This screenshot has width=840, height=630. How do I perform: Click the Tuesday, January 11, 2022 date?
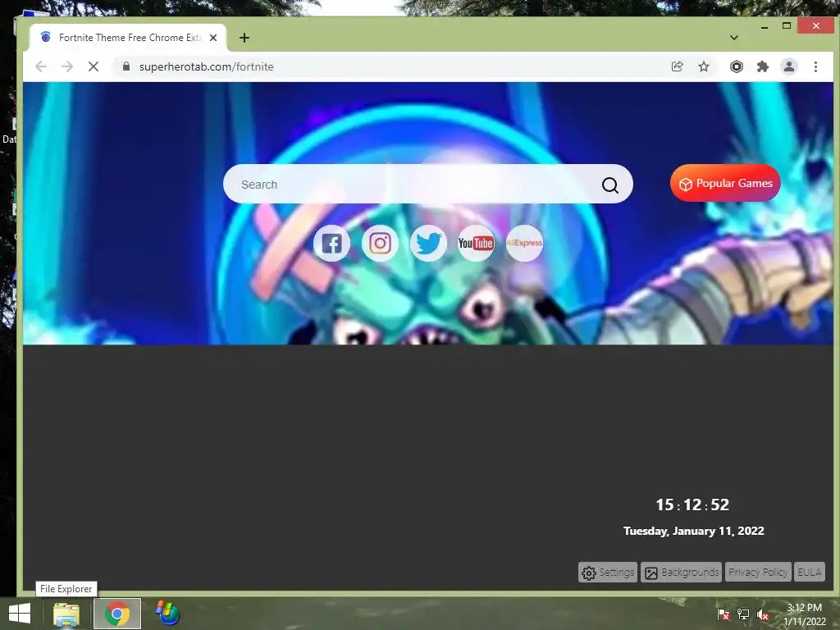[x=694, y=531]
